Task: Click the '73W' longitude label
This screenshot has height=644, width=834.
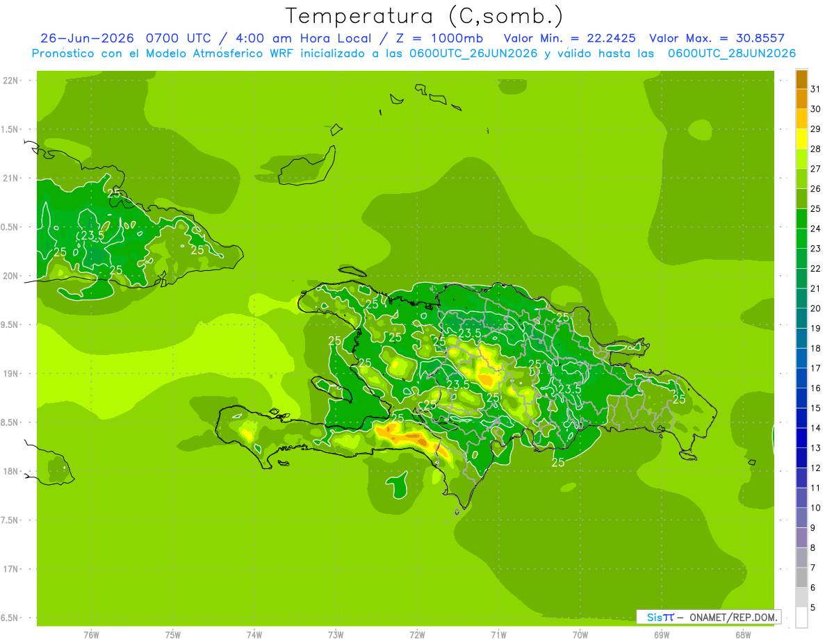Action: coord(336,635)
